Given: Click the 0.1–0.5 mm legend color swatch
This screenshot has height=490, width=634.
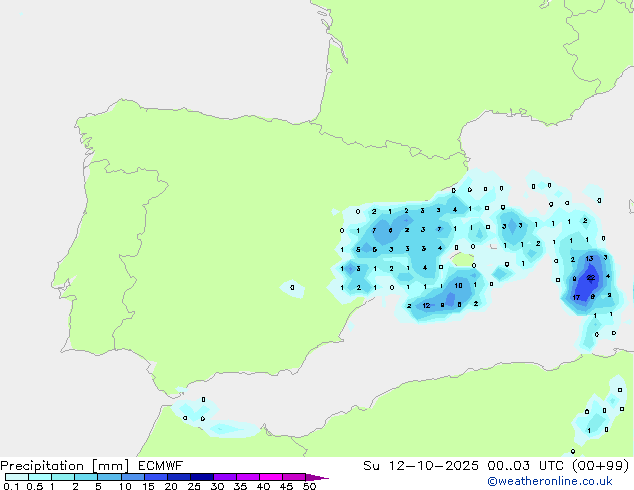Looking at the screenshot, I should 17,477.
